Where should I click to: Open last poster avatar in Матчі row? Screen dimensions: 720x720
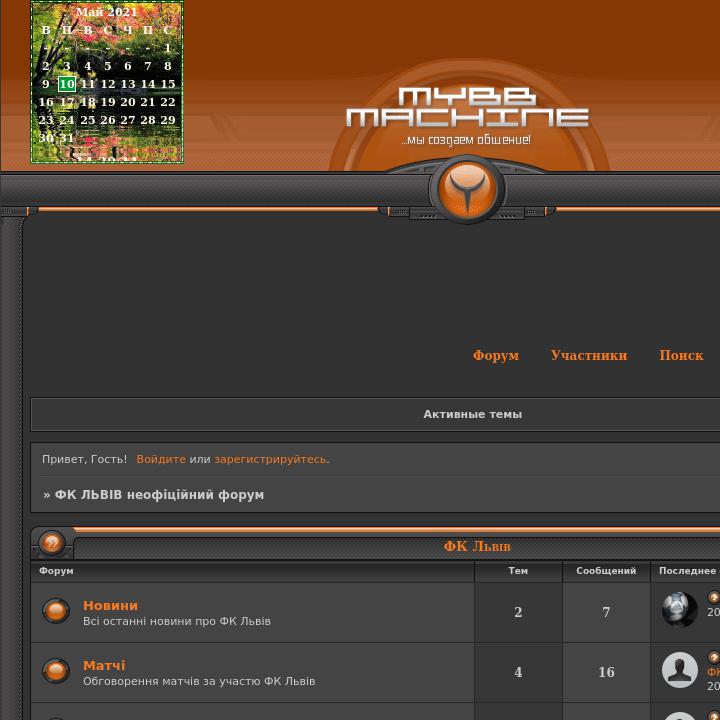pos(680,670)
